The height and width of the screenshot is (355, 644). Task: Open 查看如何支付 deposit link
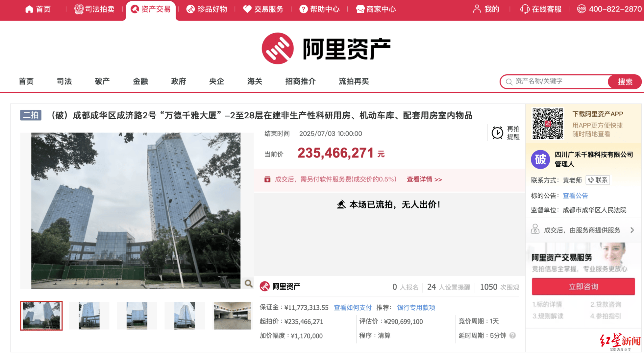tap(353, 308)
